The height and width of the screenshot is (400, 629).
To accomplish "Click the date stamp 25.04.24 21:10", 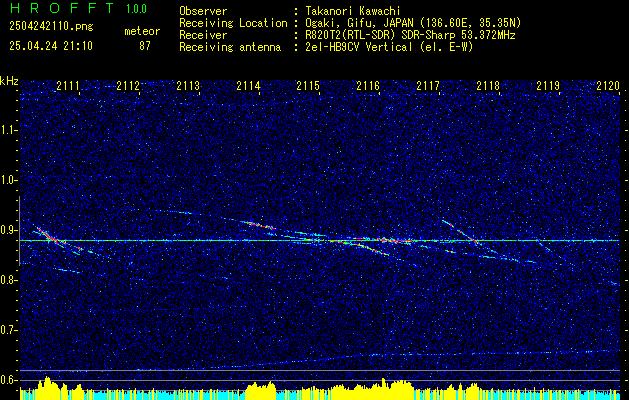I will tap(51, 46).
